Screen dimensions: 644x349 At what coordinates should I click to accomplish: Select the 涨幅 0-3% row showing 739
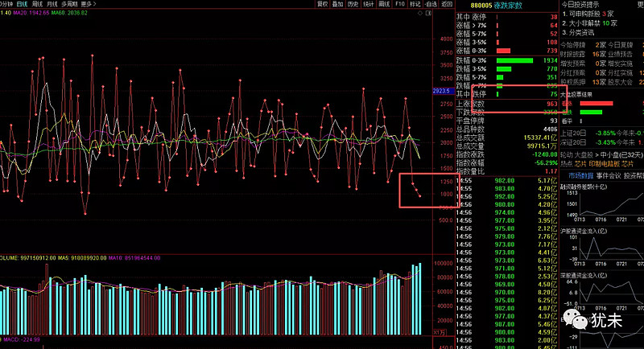pyautogui.click(x=507, y=51)
